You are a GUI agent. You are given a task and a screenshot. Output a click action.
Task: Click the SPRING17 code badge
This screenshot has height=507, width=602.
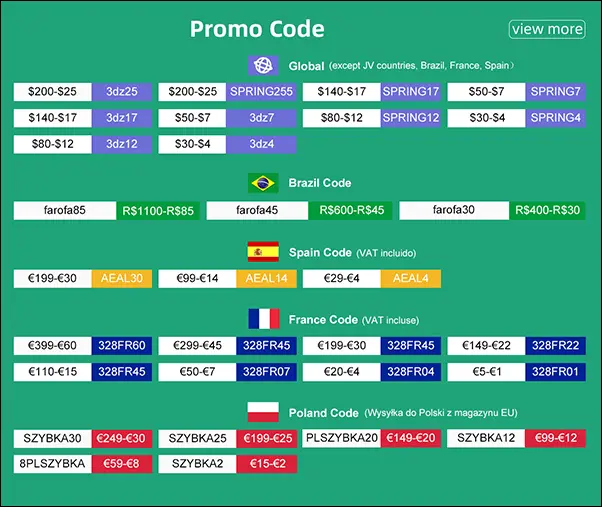click(411, 91)
